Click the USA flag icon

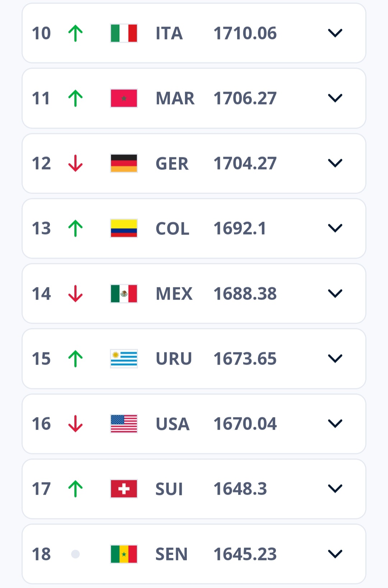point(124,424)
